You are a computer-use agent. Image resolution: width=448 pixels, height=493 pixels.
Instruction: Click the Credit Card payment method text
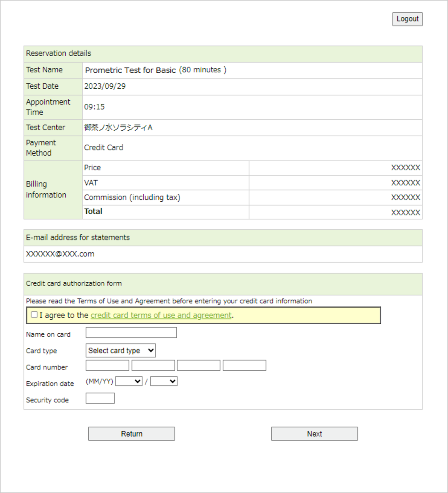point(103,148)
